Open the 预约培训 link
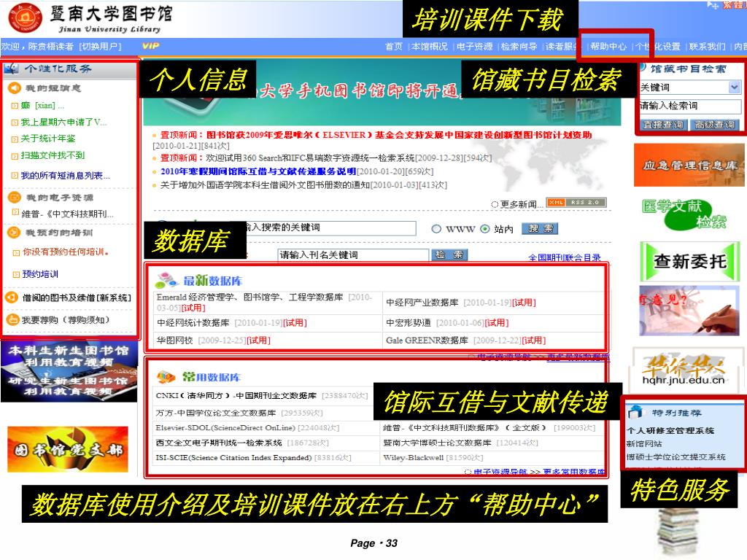 [40, 274]
